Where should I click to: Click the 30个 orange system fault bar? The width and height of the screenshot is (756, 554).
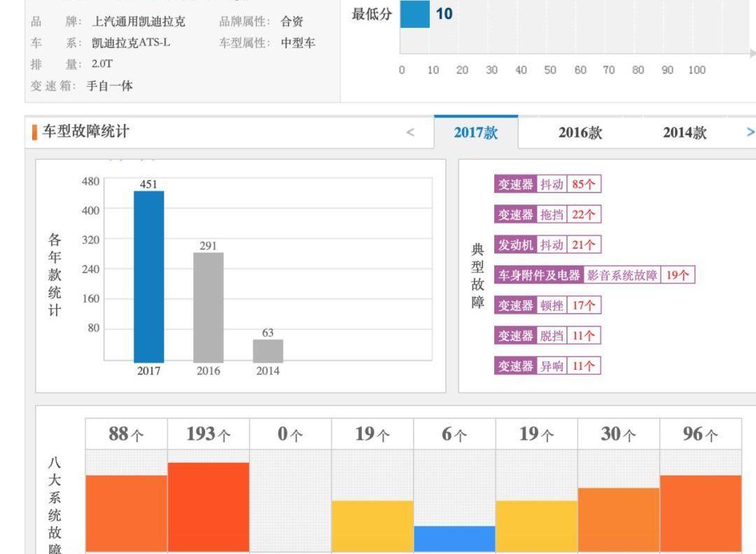(x=619, y=520)
